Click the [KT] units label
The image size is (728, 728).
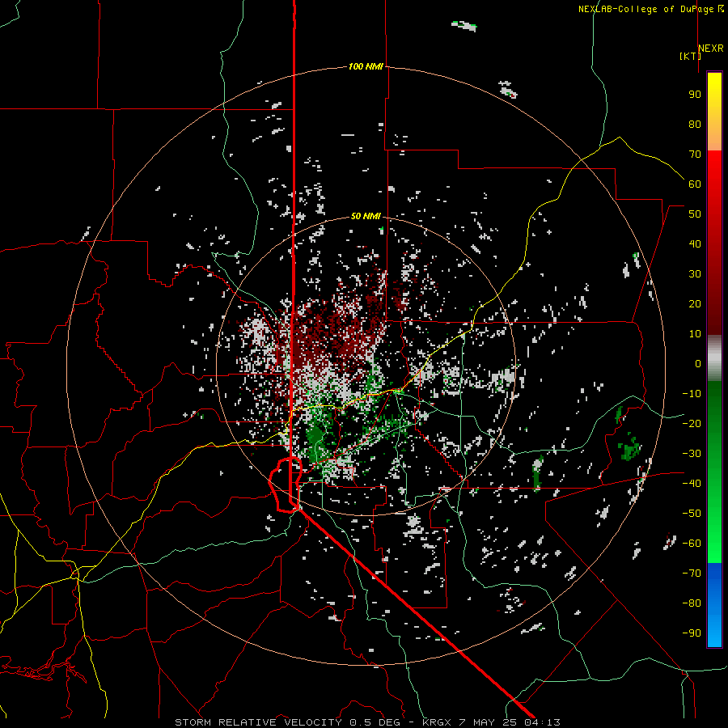pyautogui.click(x=691, y=56)
